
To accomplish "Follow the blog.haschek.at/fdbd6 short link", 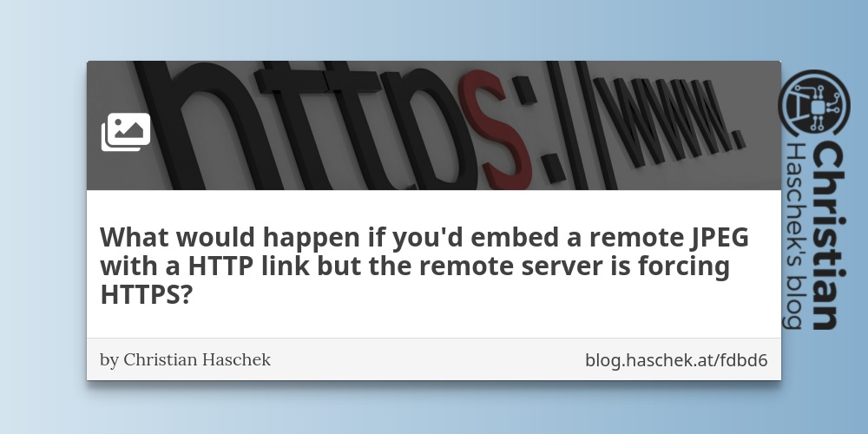I will (676, 360).
